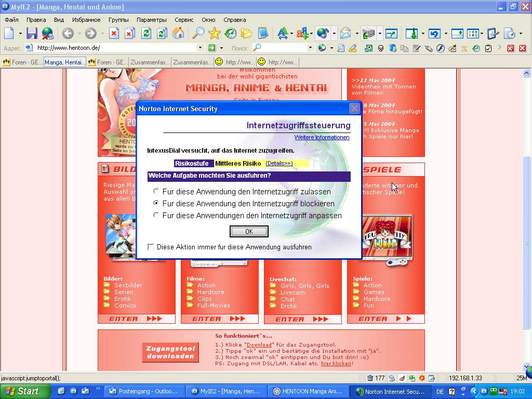Open risk 'Details>>' link
Image resolution: width=532 pixels, height=399 pixels.
pyautogui.click(x=279, y=163)
